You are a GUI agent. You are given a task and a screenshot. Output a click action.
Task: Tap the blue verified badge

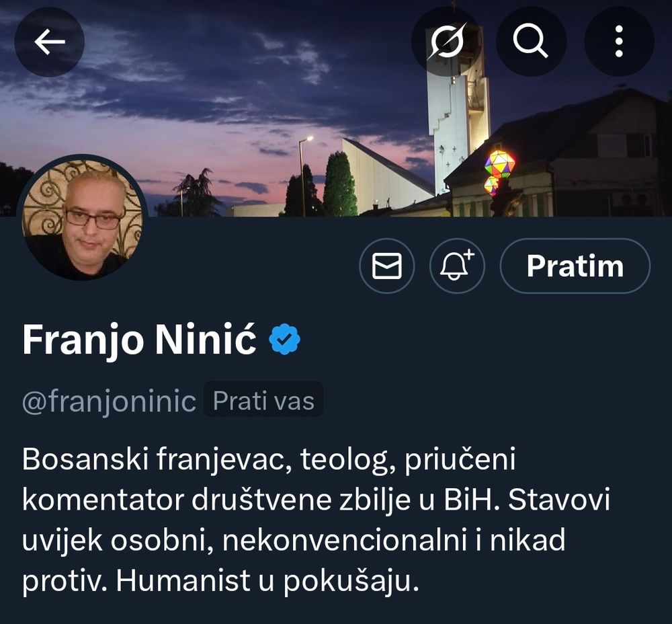pos(284,340)
